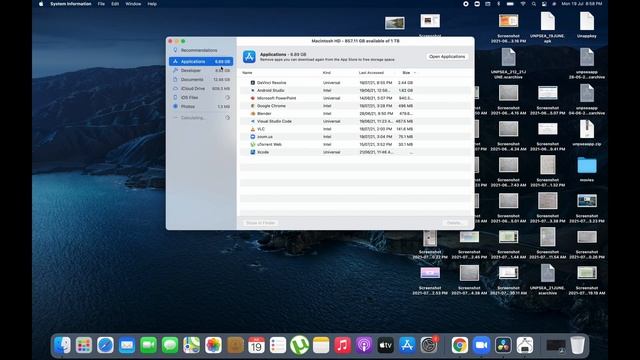Open Calendar showing 19 in the Dock
640x360 pixels.
(256, 345)
